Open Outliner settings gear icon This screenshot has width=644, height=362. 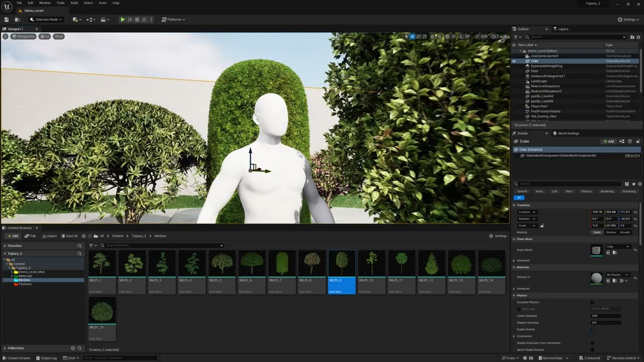(638, 37)
